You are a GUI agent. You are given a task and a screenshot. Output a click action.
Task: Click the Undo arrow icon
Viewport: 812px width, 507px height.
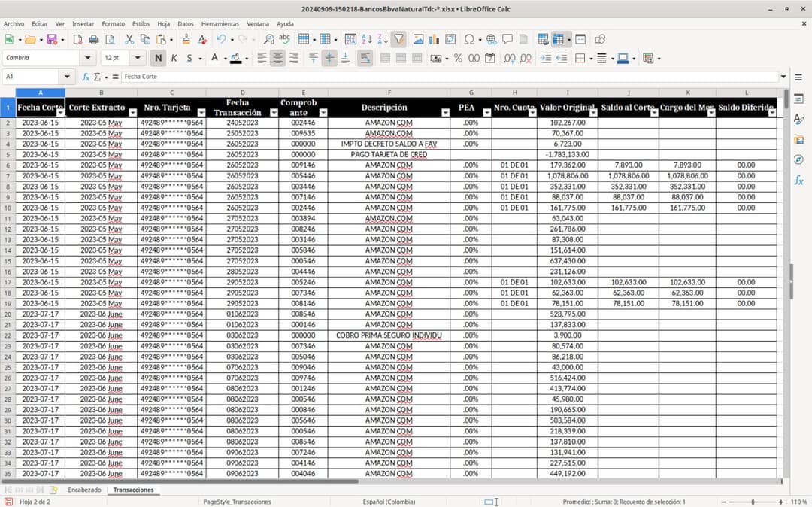tap(222, 39)
